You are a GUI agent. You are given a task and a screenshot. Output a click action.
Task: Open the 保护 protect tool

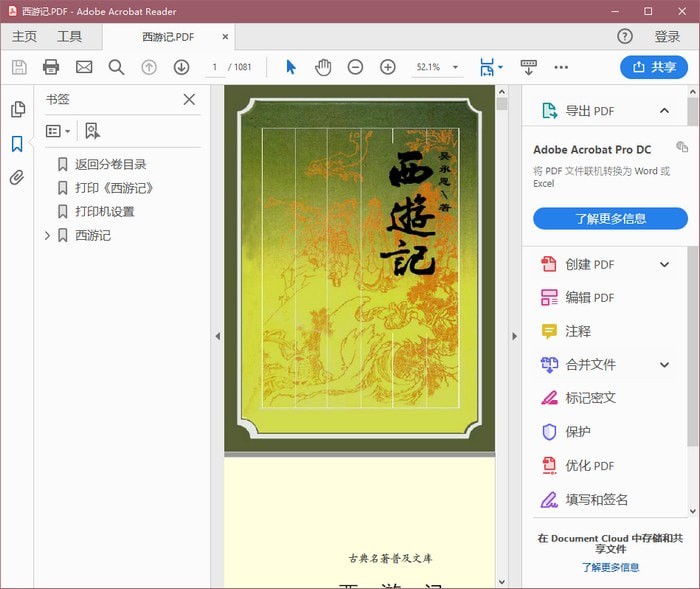pos(566,432)
